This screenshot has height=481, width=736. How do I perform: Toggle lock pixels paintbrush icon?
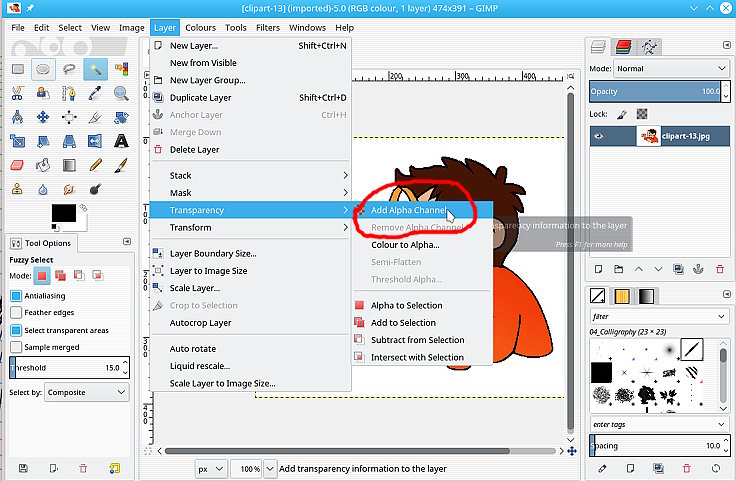point(622,114)
